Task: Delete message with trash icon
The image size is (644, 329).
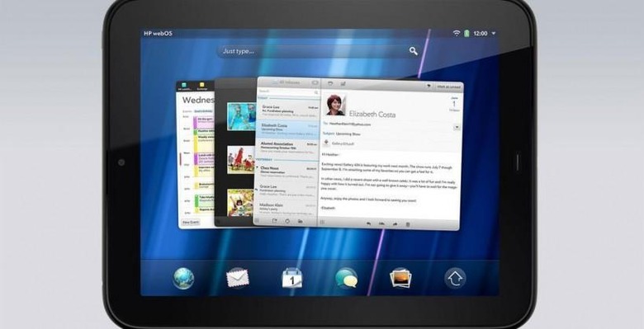Action: coord(408,224)
